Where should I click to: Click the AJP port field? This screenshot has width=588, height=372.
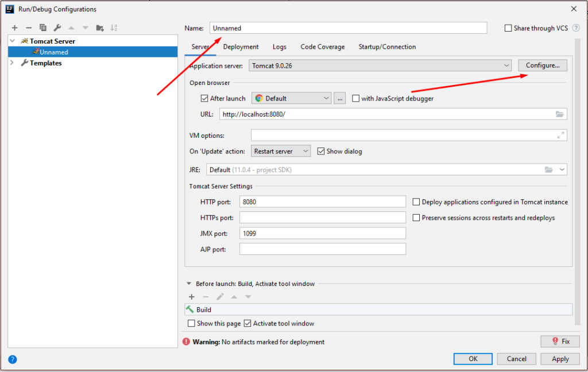point(323,249)
